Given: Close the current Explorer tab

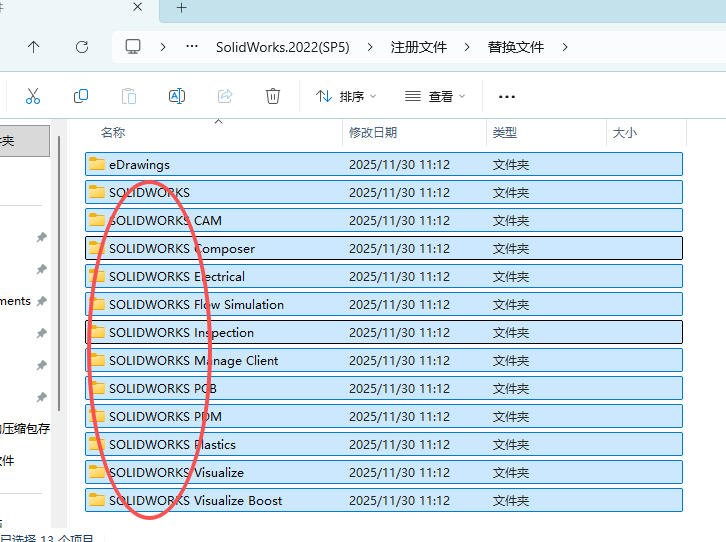Looking at the screenshot, I should (x=138, y=7).
